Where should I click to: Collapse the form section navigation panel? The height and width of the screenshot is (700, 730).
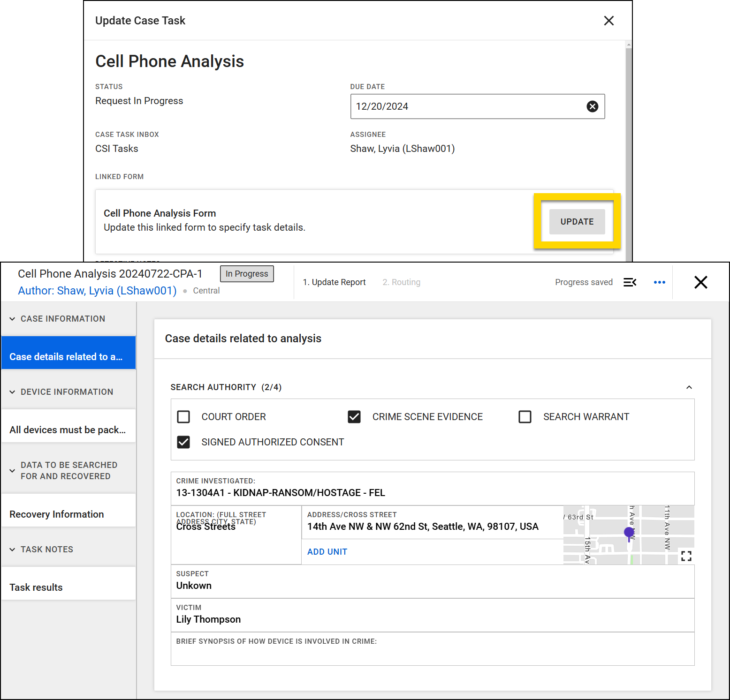pos(630,282)
